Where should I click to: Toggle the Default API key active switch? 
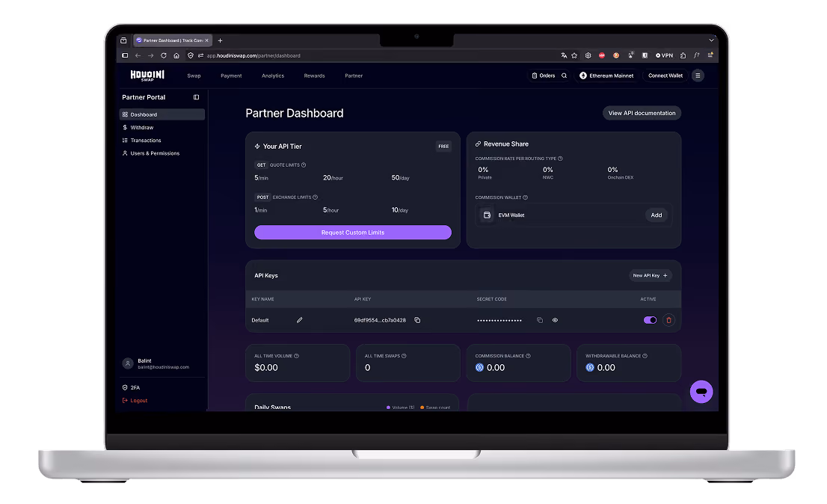coord(650,320)
